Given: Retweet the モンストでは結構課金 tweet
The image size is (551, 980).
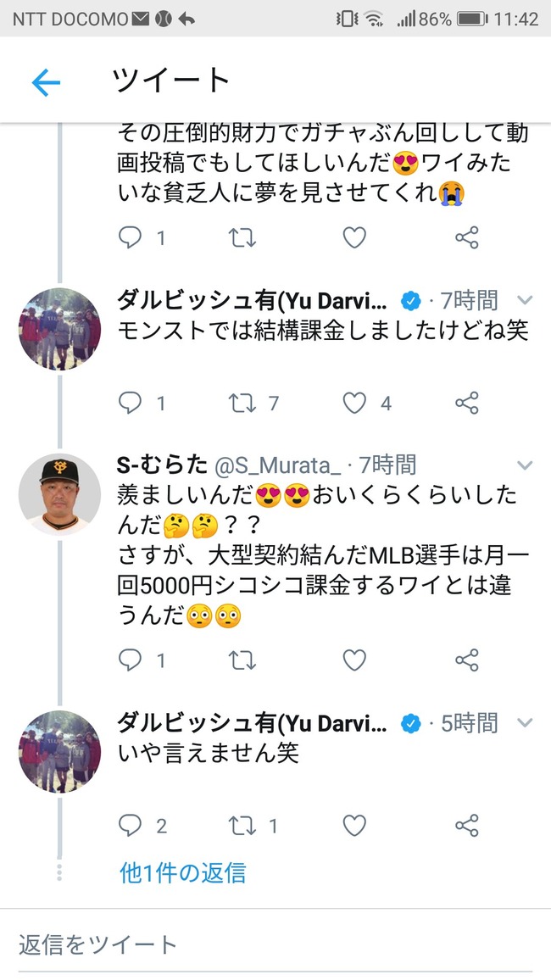Looking at the screenshot, I should click(x=242, y=404).
